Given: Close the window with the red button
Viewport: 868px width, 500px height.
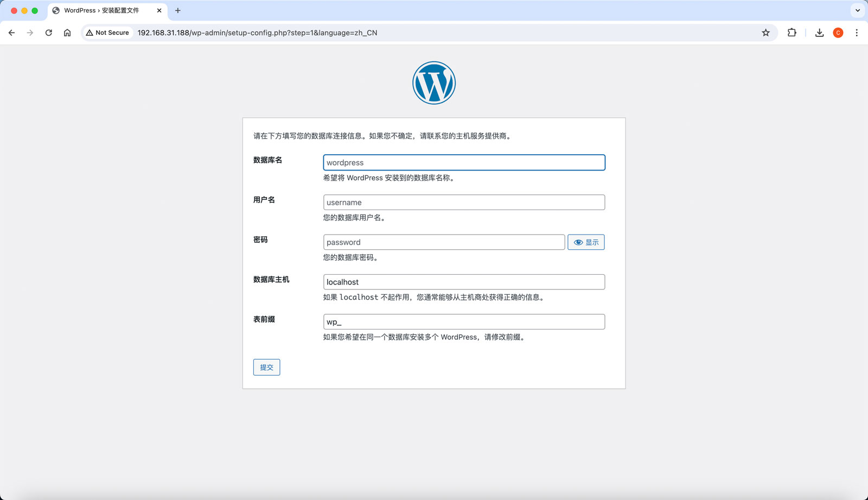Looking at the screenshot, I should pos(14,10).
